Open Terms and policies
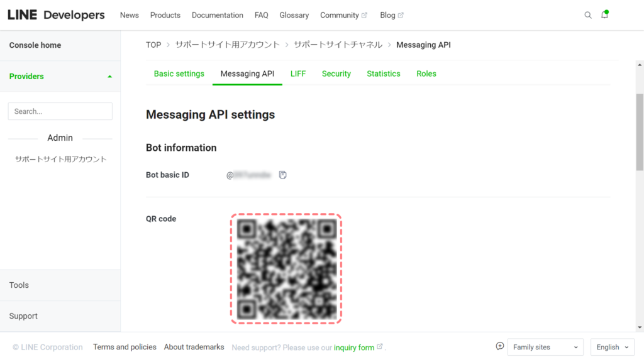The width and height of the screenshot is (644, 362). (x=125, y=347)
